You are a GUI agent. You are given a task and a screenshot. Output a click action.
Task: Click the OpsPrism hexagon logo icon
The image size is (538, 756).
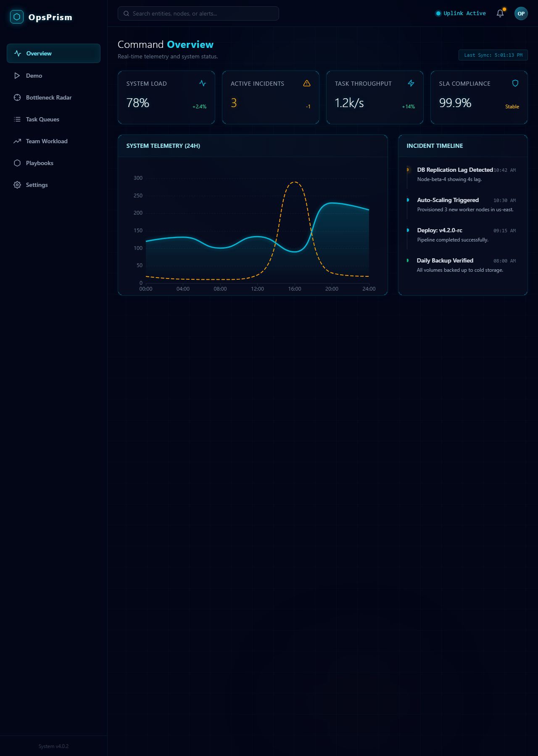[17, 17]
